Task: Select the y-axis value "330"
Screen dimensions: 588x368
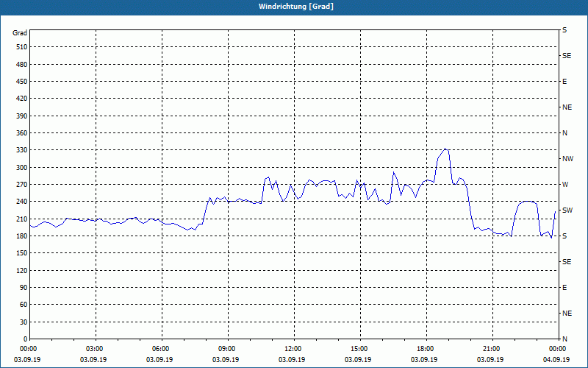Action: click(x=22, y=150)
